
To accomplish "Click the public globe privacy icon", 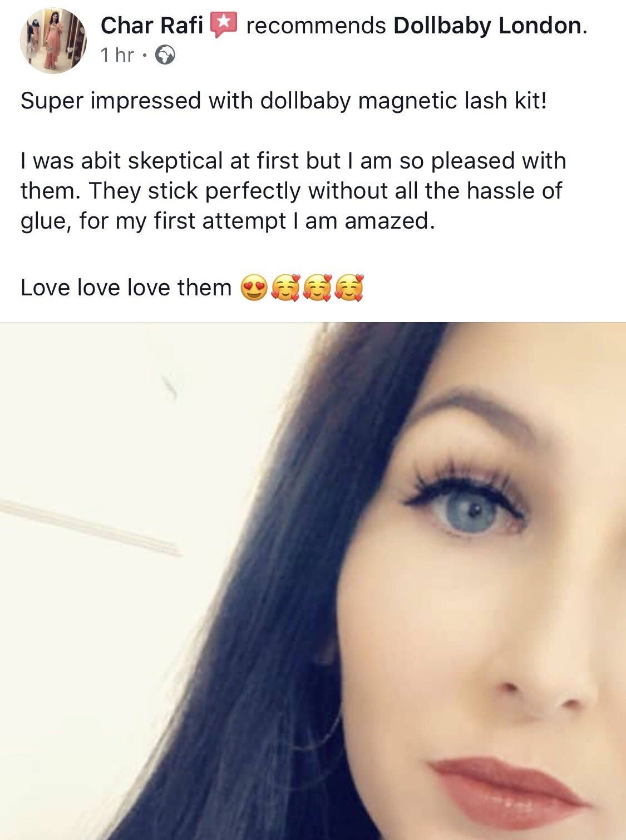I will pyautogui.click(x=165, y=55).
